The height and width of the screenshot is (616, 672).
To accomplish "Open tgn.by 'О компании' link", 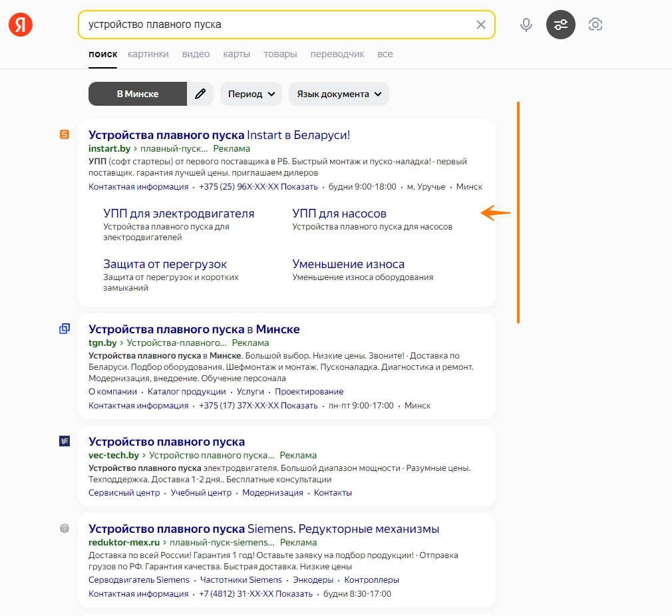I will pyautogui.click(x=112, y=392).
